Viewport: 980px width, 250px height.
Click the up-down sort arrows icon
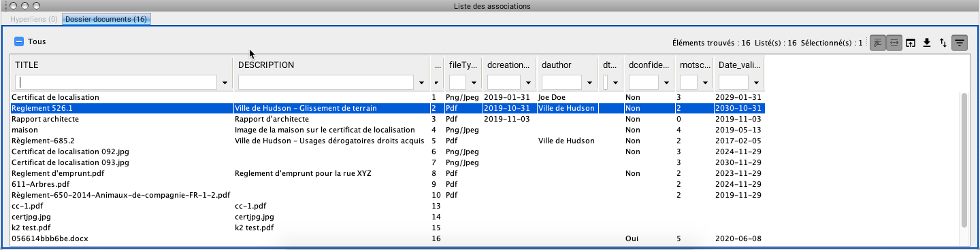click(x=943, y=42)
